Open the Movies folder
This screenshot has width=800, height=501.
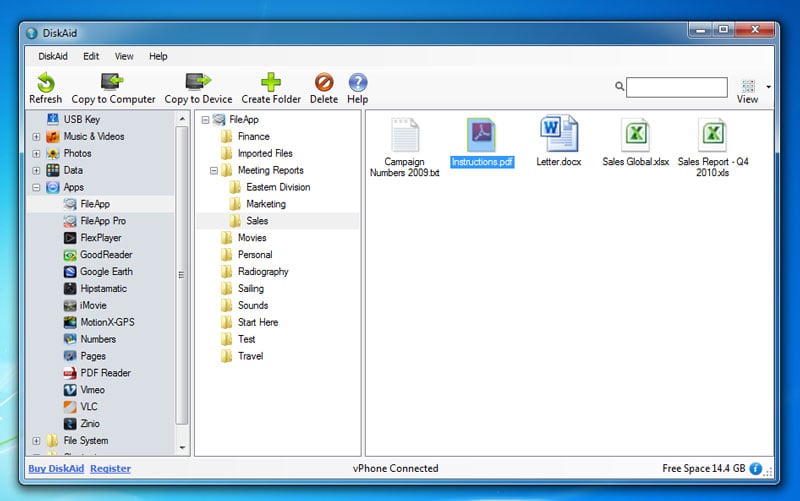tap(244, 238)
